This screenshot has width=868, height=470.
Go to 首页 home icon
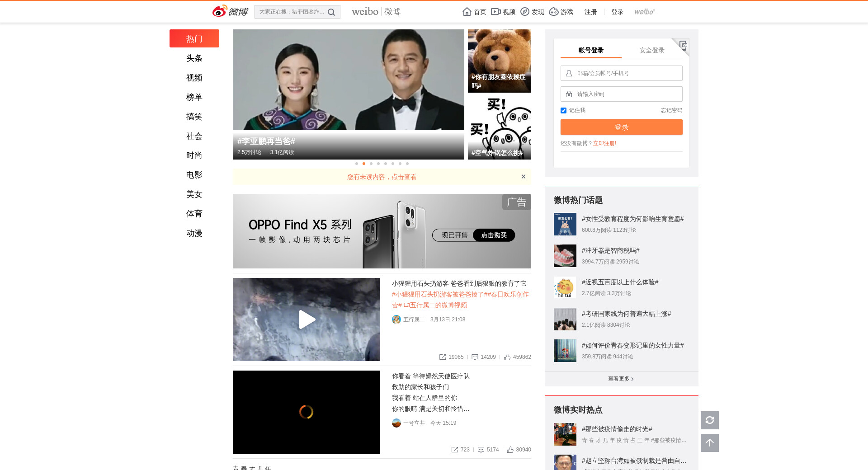pyautogui.click(x=467, y=12)
